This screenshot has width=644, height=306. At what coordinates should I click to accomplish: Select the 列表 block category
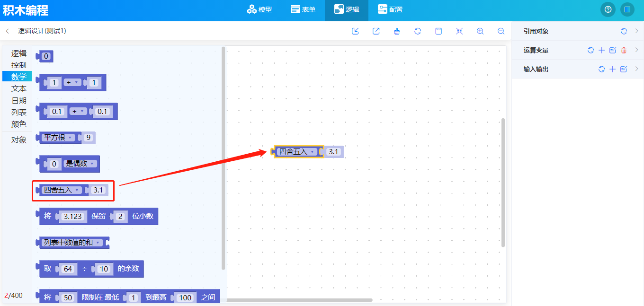pyautogui.click(x=19, y=112)
